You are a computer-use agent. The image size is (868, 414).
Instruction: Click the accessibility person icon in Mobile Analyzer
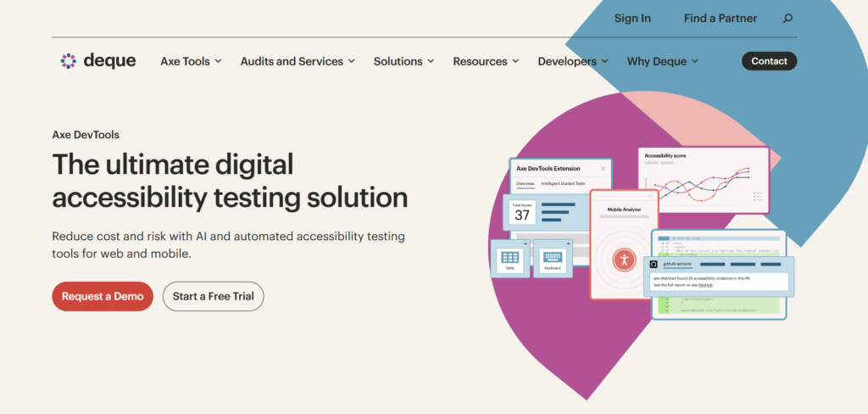coord(625,260)
